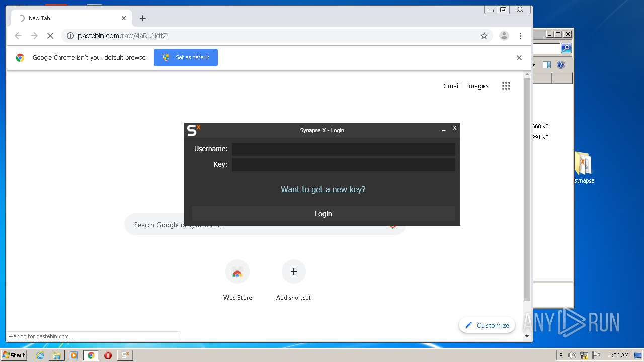Focus the Key field
This screenshot has height=362, width=644.
[344, 165]
